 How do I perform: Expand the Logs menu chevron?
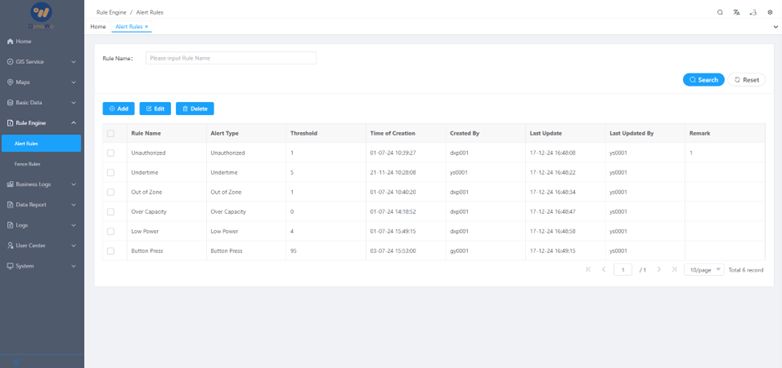point(74,225)
